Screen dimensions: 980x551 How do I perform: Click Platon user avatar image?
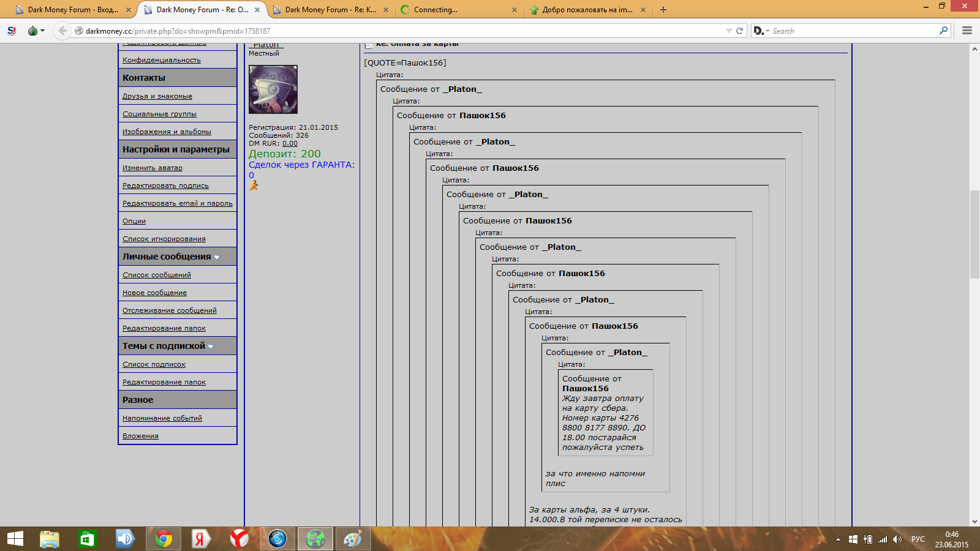[x=273, y=89]
